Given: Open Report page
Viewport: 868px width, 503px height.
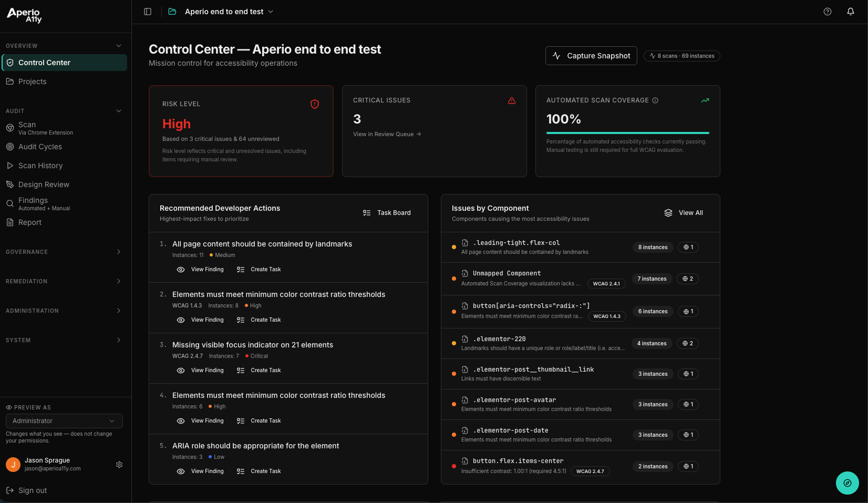Looking at the screenshot, I should (x=64, y=222).
